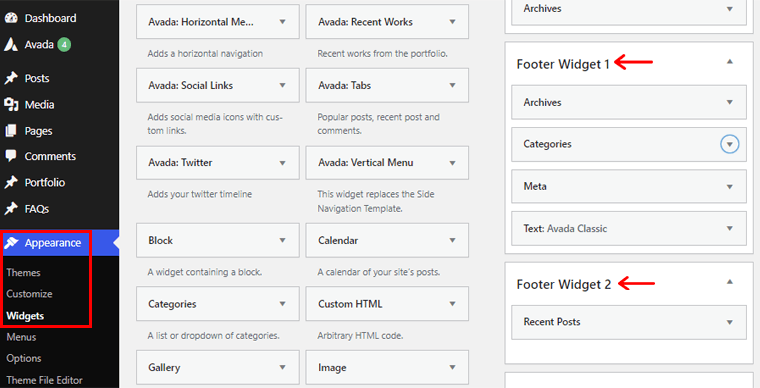Collapse the Footer Widget 2 area
Viewport: 760px width, 388px height.
click(x=729, y=282)
